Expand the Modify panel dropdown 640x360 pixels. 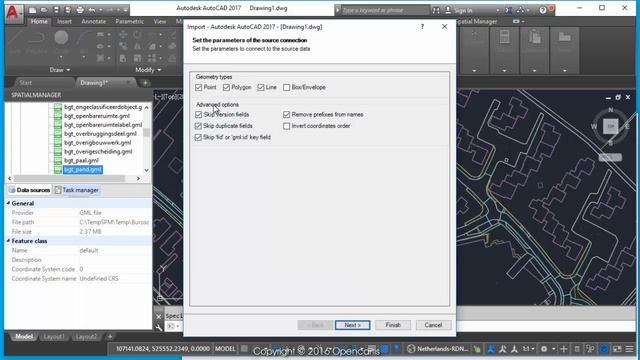148,70
